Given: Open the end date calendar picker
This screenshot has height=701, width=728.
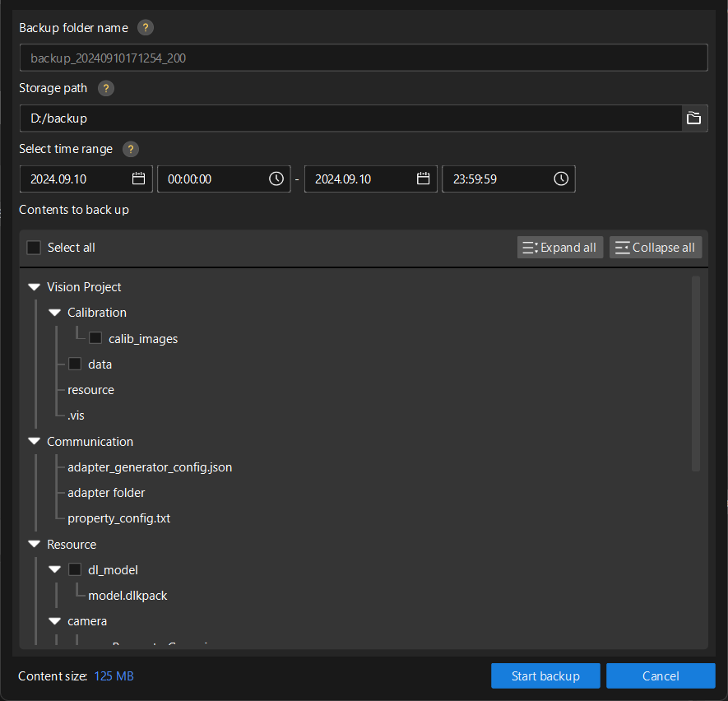Looking at the screenshot, I should tap(423, 179).
